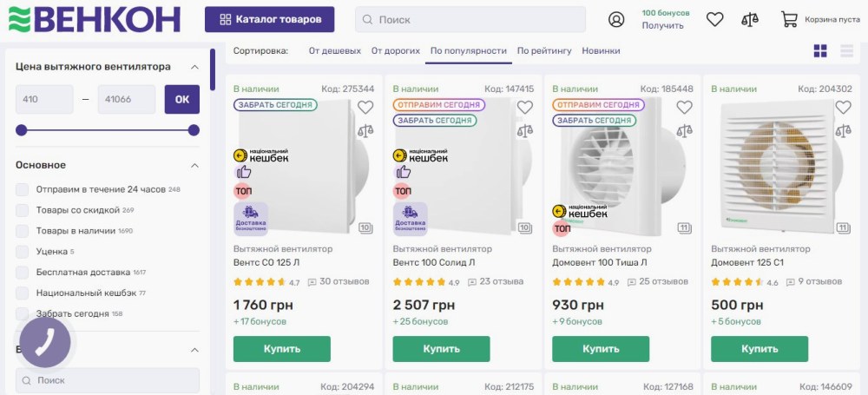The height and width of the screenshot is (395, 868).
Task: Collapse the 'Основное' filter section
Action: pyautogui.click(x=194, y=165)
